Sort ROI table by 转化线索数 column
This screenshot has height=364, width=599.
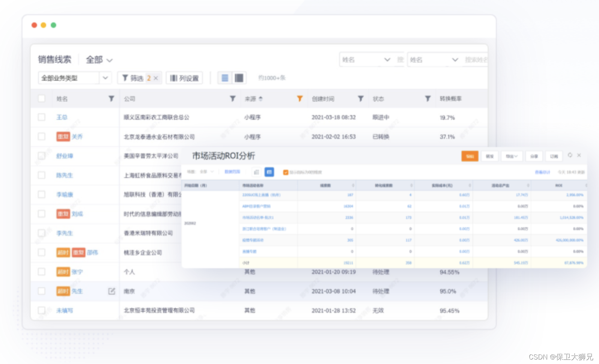click(x=411, y=185)
